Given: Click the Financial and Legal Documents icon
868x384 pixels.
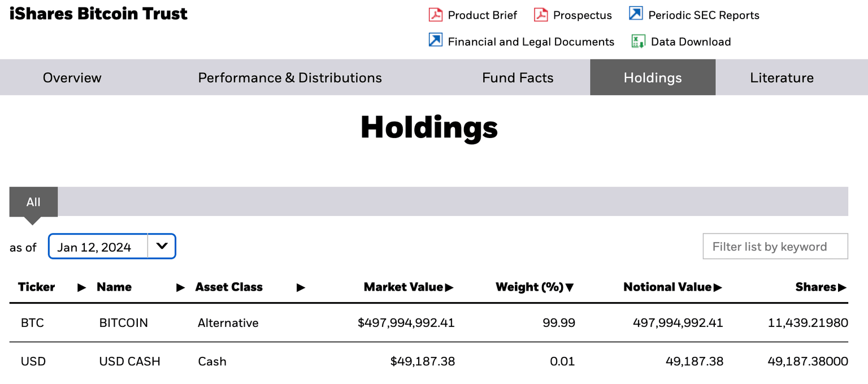Looking at the screenshot, I should point(435,41).
